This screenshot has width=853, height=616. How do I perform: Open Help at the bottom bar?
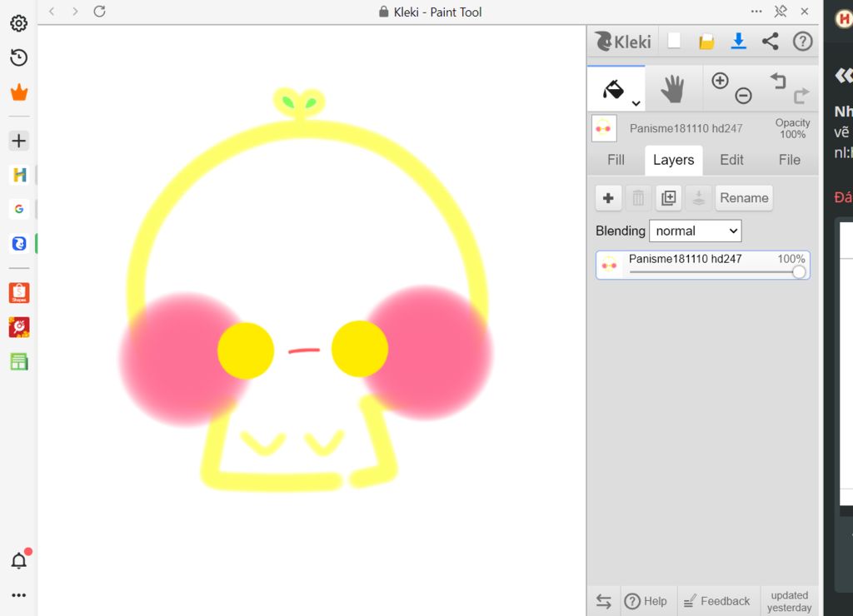646,601
